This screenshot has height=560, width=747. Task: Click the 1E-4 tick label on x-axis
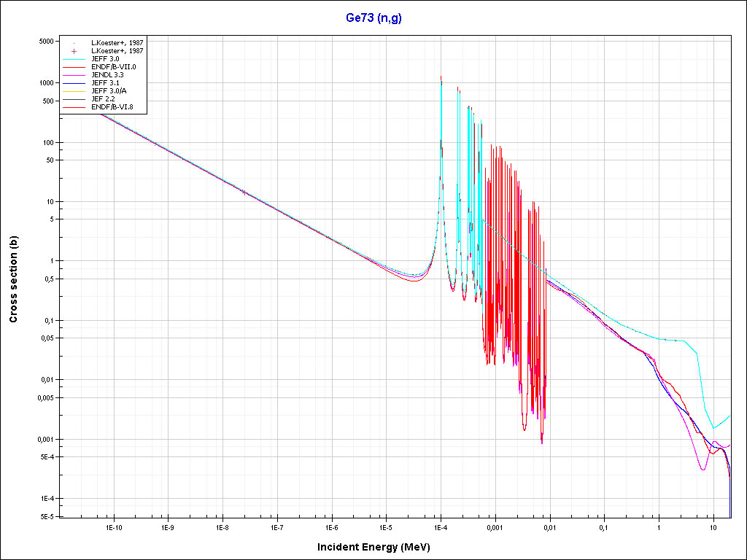pos(440,526)
